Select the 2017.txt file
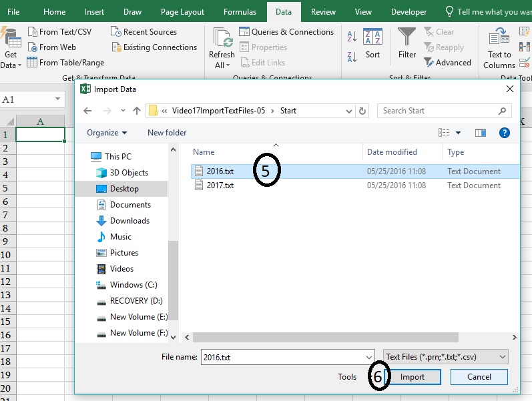Image resolution: width=532 pixels, height=401 pixels. click(x=355, y=185)
